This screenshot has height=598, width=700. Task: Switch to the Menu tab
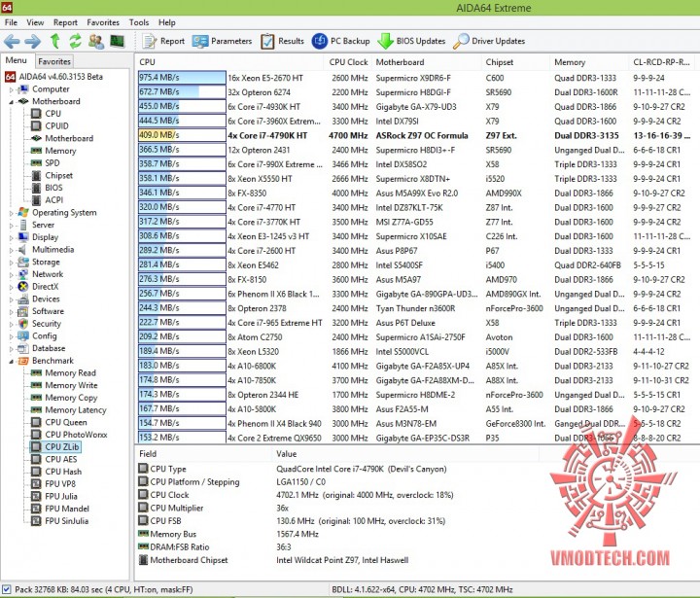(17, 60)
